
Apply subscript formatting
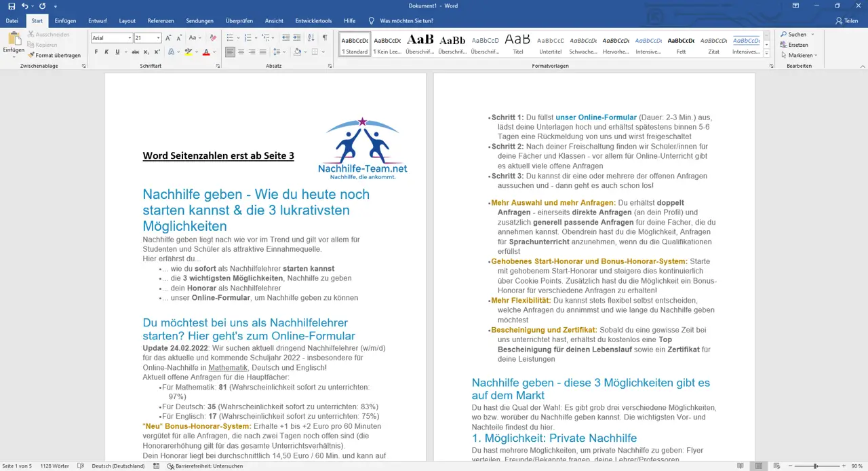click(147, 52)
